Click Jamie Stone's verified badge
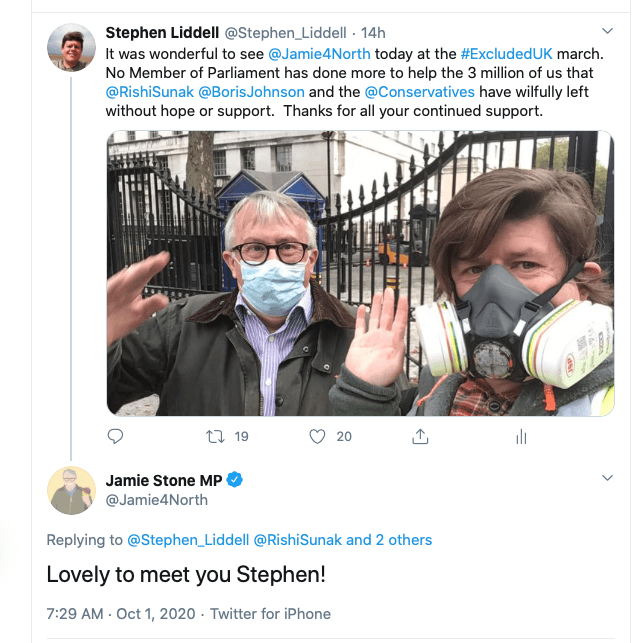641x643 pixels. pos(235,480)
